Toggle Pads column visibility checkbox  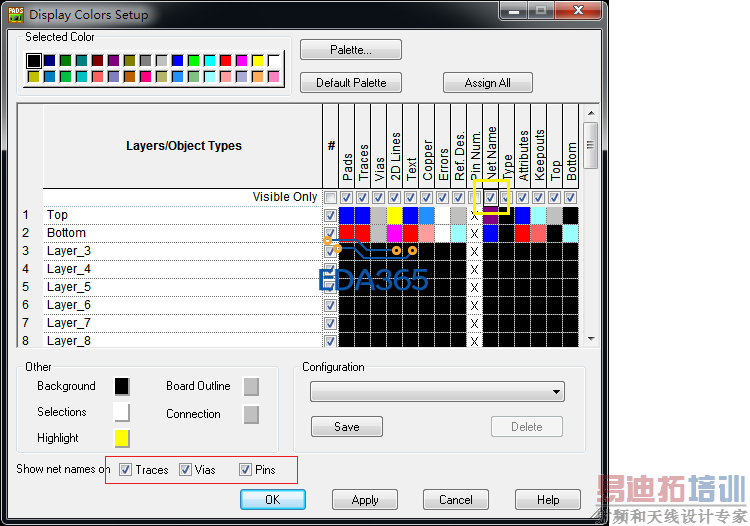347,197
